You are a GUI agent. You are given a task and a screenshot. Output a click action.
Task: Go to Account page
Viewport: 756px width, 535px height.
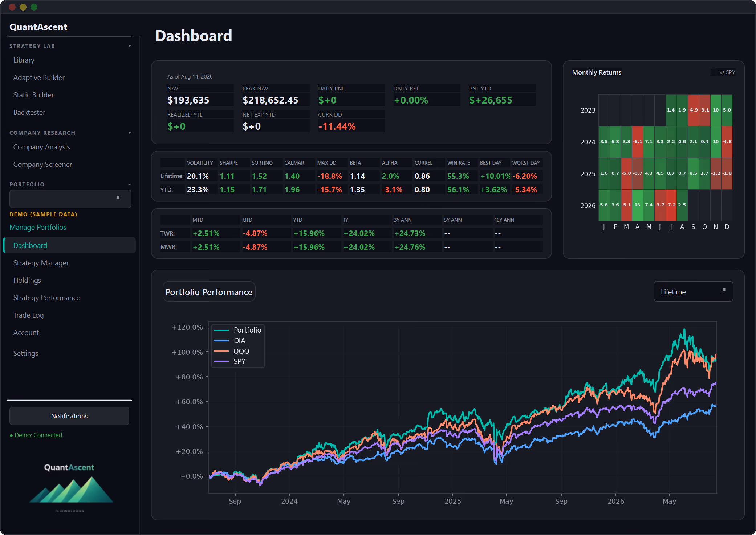[x=26, y=333]
